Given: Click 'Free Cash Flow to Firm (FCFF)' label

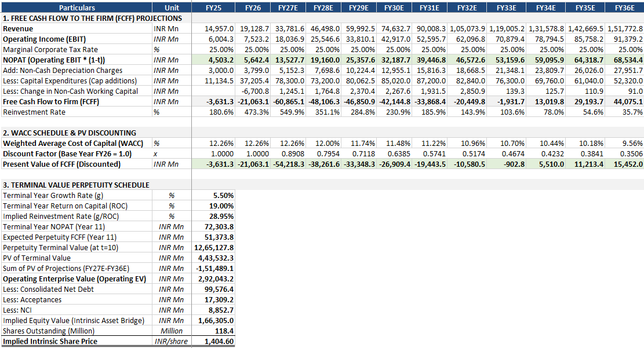Looking at the screenshot, I should (x=51, y=102).
